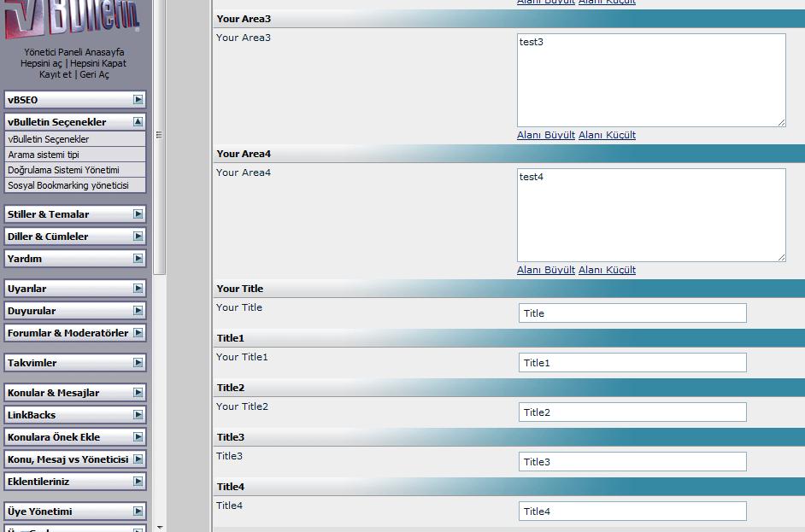Expand the Stiller & Temalar section

pyautogui.click(x=138, y=214)
